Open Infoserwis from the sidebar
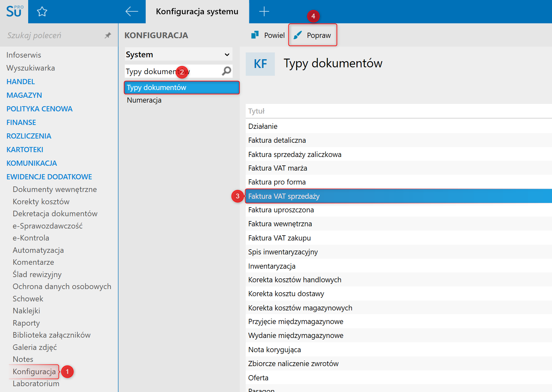The image size is (552, 392). 24,55
